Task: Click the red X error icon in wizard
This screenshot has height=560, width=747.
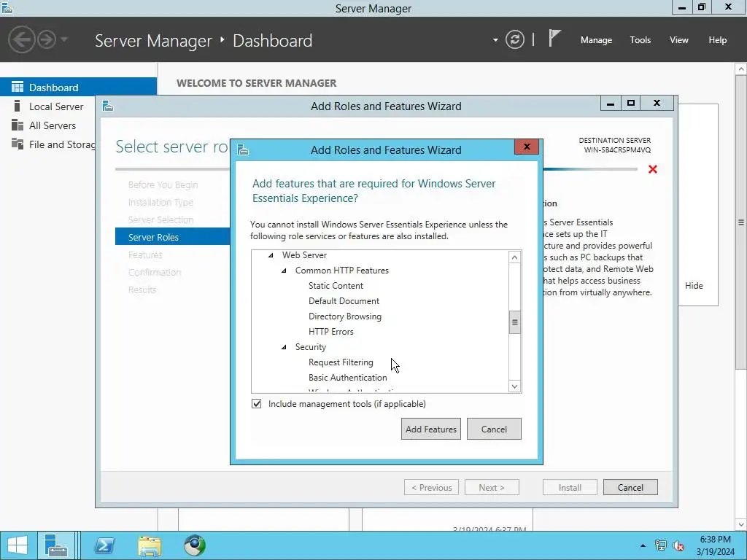Action: (653, 169)
